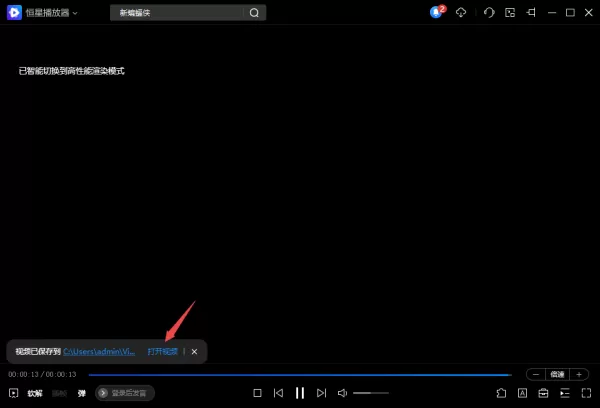Click the login-to-send danmaku field

(125, 393)
